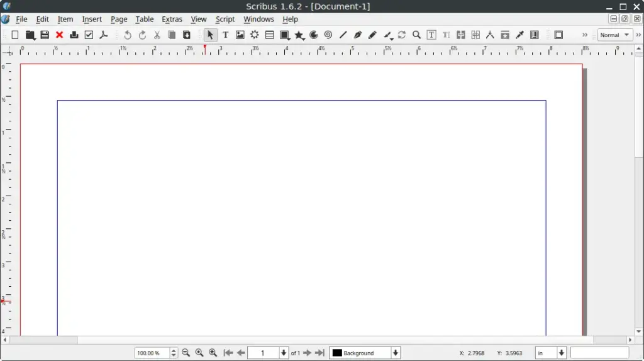
Task: Open the Insert menu
Action: click(92, 19)
